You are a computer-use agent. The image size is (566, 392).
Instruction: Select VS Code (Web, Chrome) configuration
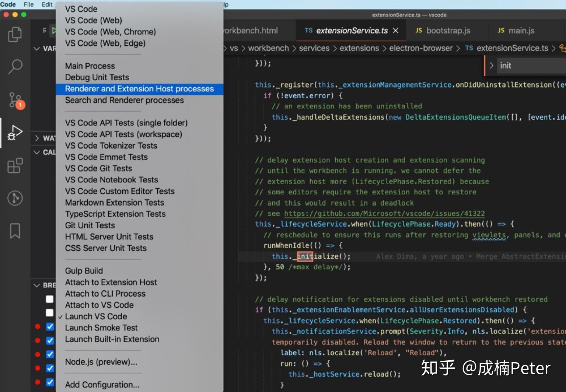(x=139, y=32)
